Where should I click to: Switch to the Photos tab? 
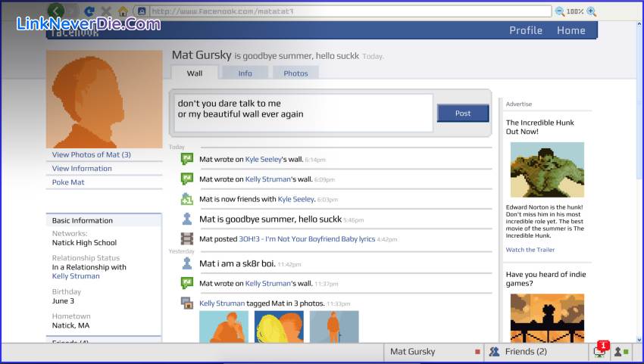point(295,73)
